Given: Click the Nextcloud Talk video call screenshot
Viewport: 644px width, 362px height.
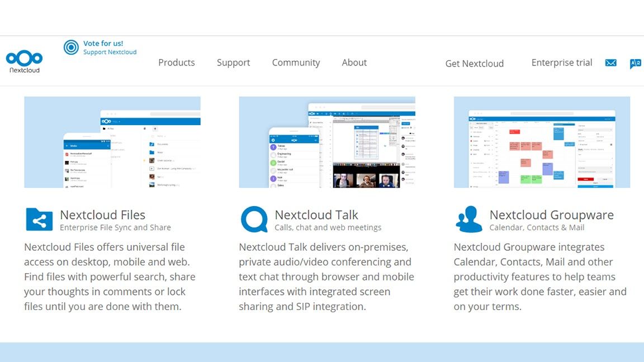Looking at the screenshot, I should (326, 142).
